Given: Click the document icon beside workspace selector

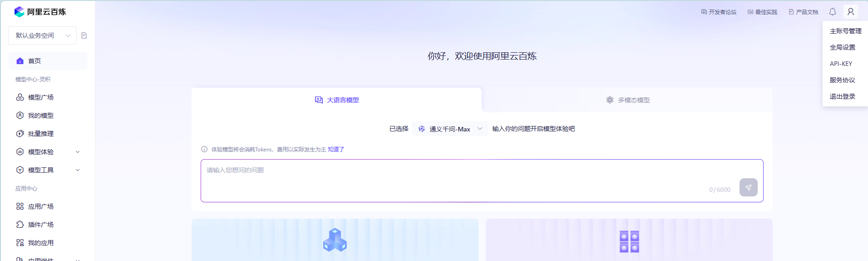Looking at the screenshot, I should click(x=84, y=35).
